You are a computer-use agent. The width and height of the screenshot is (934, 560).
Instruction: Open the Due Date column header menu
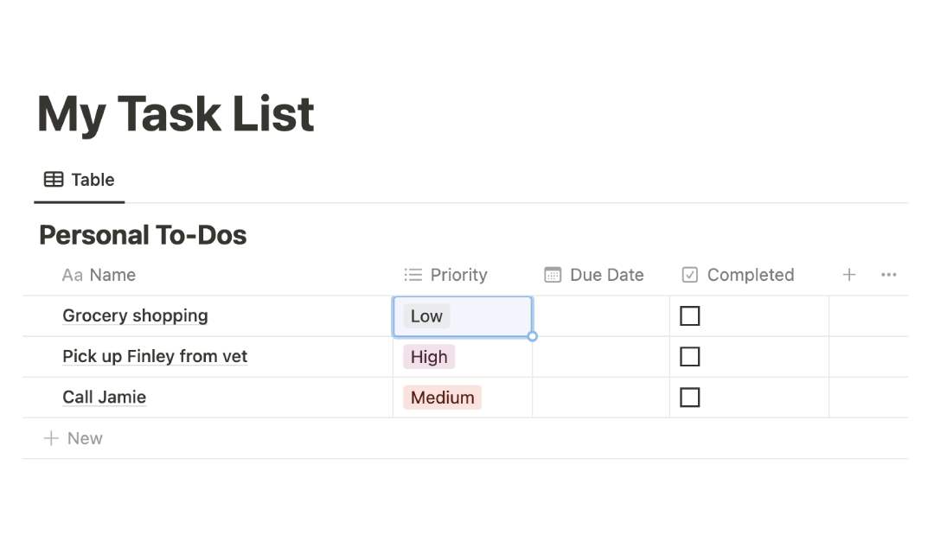click(606, 275)
